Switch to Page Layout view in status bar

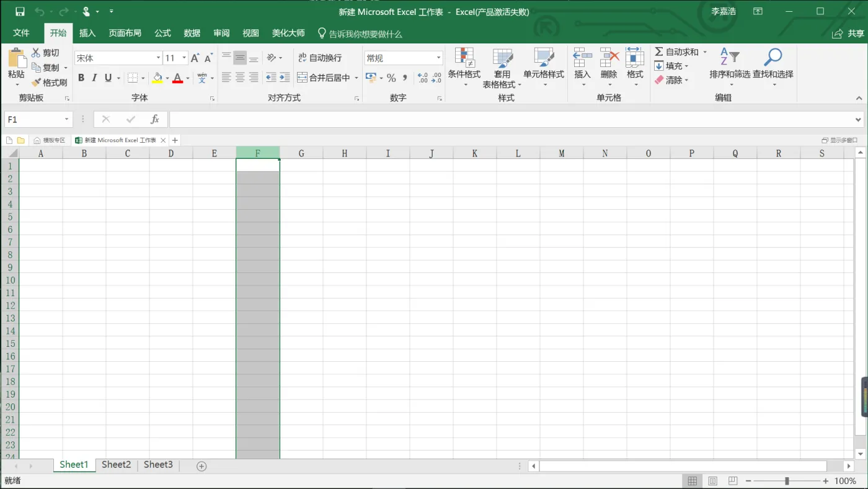coord(712,481)
